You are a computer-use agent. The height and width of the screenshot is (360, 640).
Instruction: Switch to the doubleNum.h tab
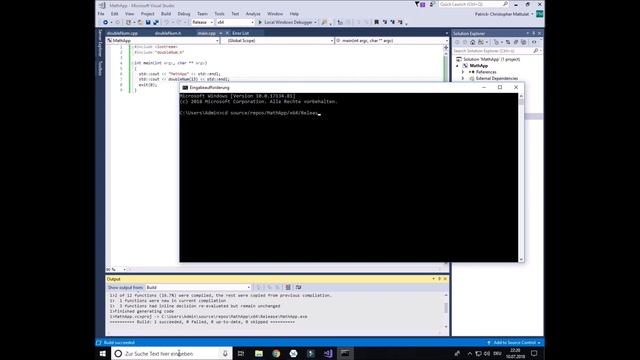pyautogui.click(x=168, y=33)
